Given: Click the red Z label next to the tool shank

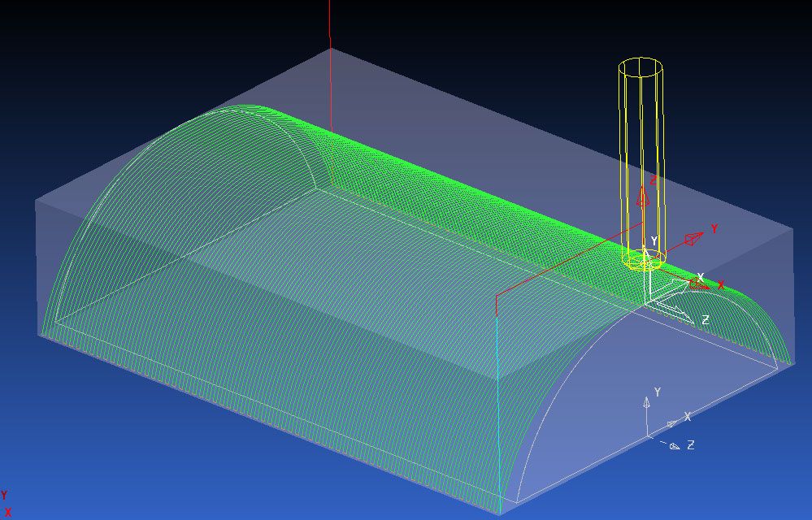Looking at the screenshot, I should pos(653,180).
